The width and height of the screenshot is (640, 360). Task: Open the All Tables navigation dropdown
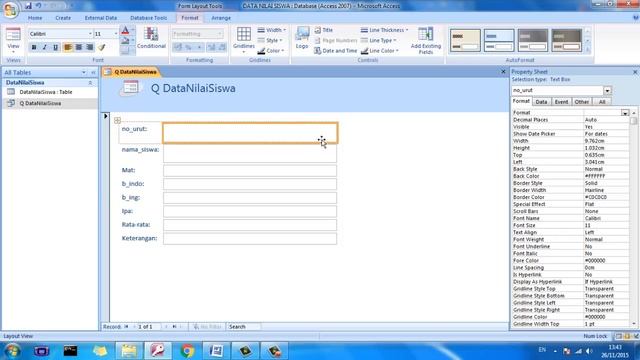pyautogui.click(x=84, y=73)
